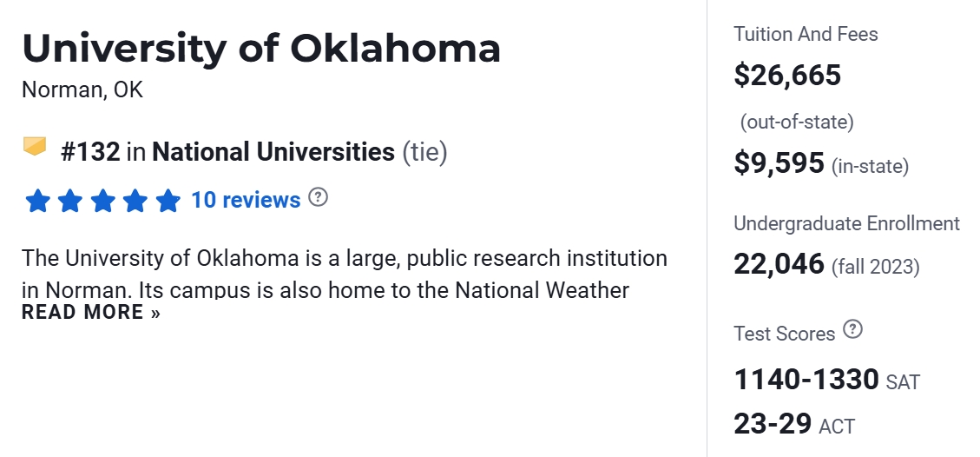Click the ranking badge icon

pos(35,147)
